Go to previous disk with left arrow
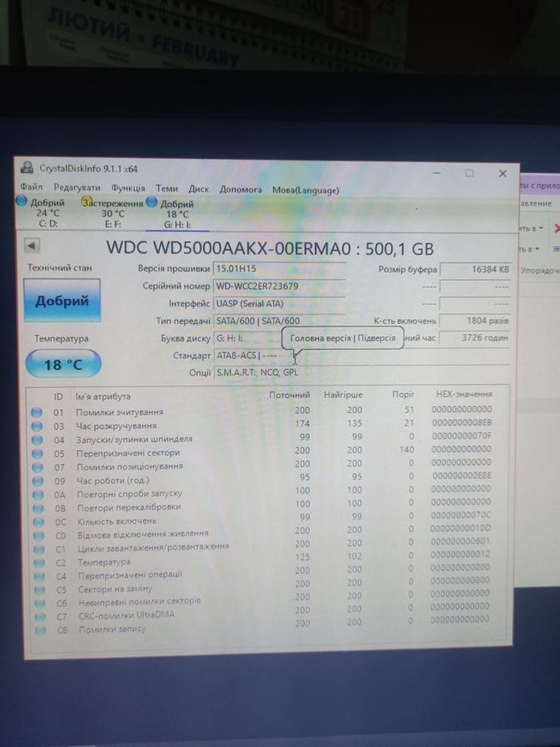560x747 pixels. (32, 245)
